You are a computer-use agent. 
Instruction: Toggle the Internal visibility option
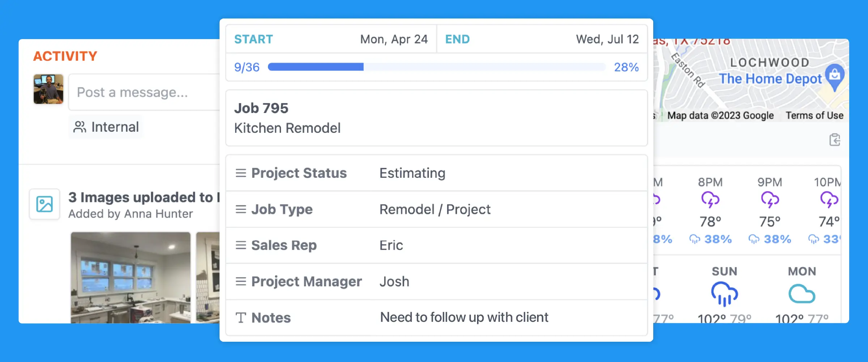(105, 127)
